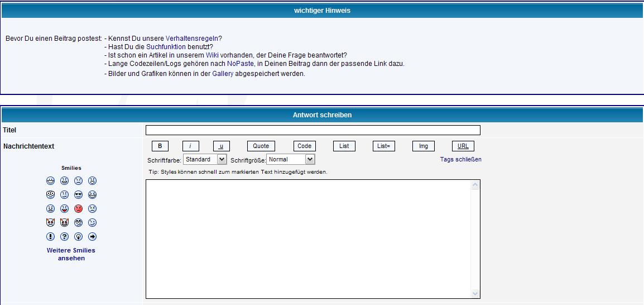This screenshot has height=305, width=644.
Task: Open the Suchfunktion link
Action: pos(166,47)
